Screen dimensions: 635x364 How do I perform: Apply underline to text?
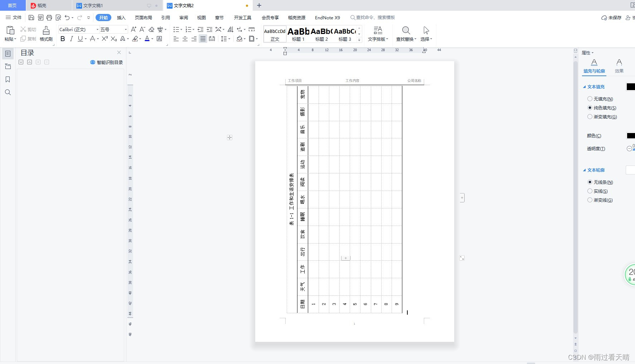tap(80, 39)
